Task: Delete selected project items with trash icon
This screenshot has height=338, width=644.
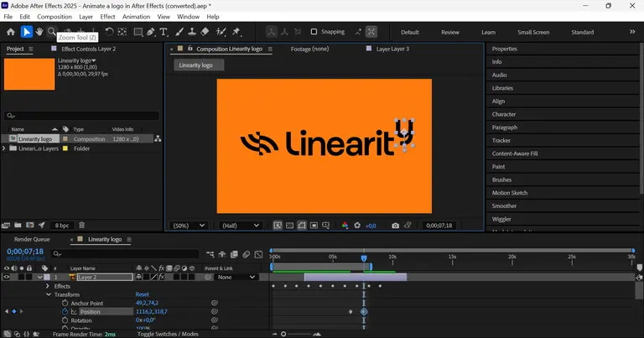Action: 81,225
